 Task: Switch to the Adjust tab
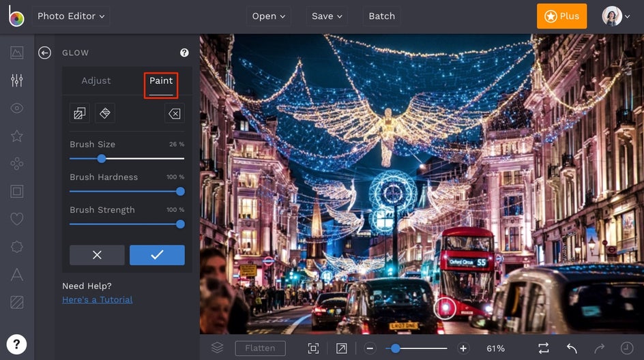click(96, 80)
